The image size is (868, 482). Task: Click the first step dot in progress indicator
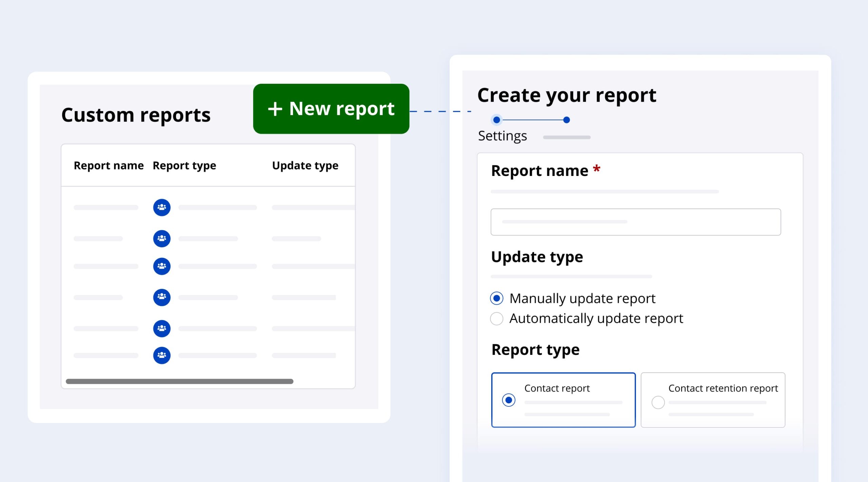[x=496, y=120]
